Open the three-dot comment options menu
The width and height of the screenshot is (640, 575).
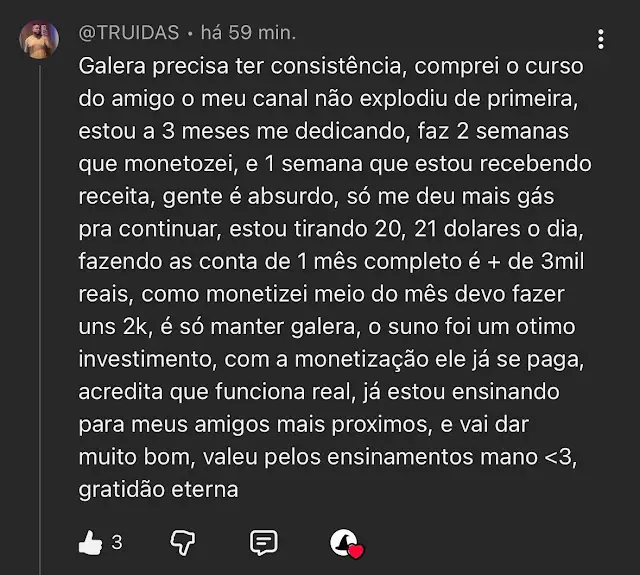point(600,39)
